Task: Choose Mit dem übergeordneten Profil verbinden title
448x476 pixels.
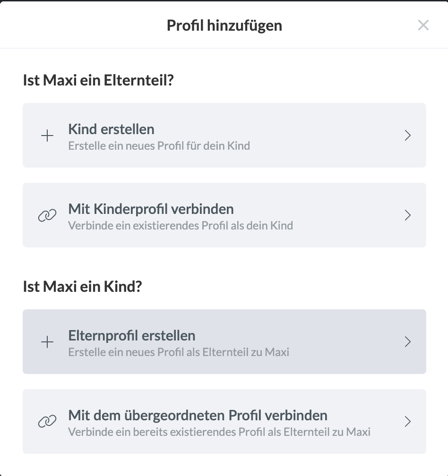Action: (x=198, y=416)
